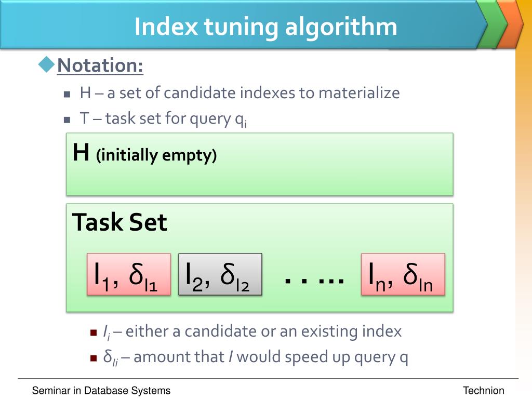Screen dimensions: 532x399
Task: Click the text 'amount that I would speed up query q'
Action: [271, 357]
